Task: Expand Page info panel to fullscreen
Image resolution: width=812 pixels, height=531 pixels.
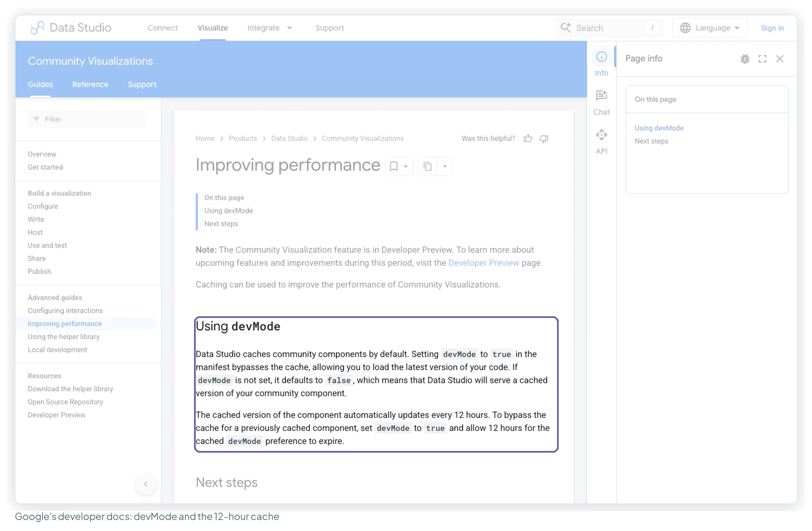Action: (x=762, y=59)
